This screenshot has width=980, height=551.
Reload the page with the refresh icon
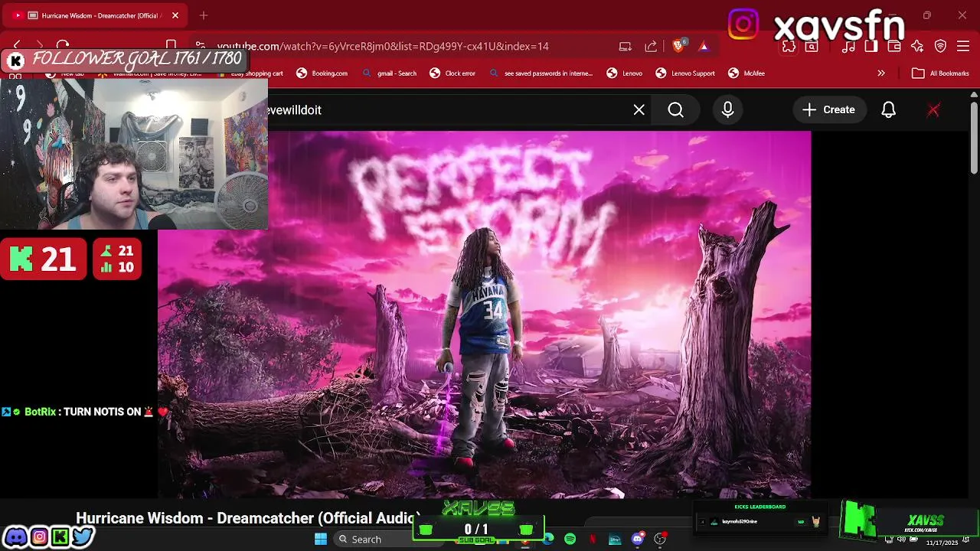point(63,46)
